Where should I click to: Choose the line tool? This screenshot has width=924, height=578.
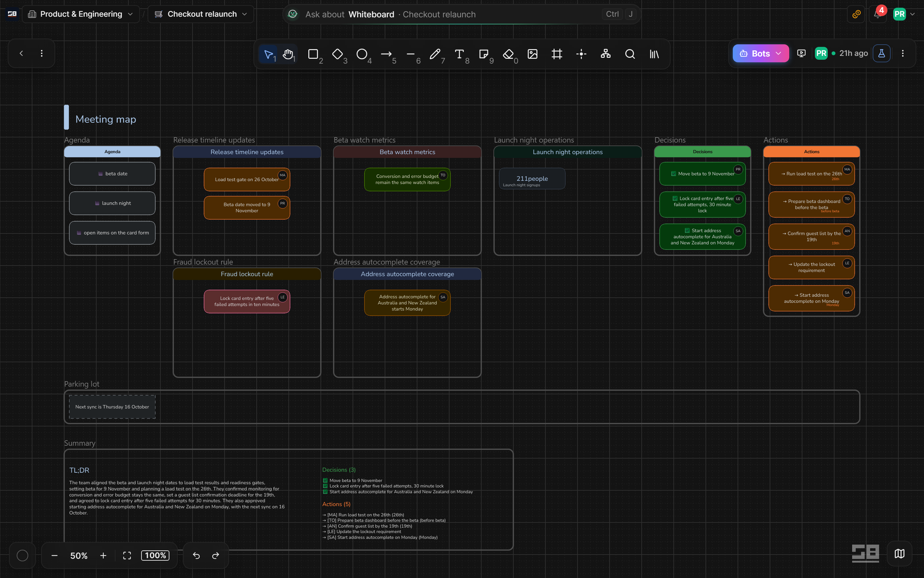[x=411, y=54]
